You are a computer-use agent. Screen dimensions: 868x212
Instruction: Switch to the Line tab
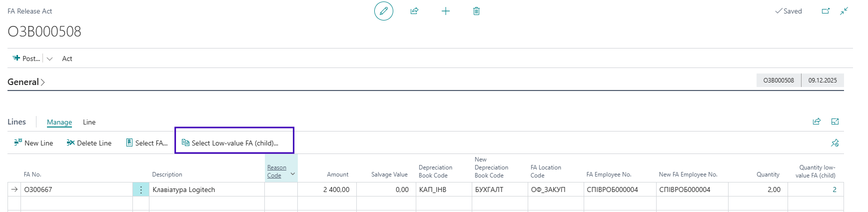tap(89, 122)
